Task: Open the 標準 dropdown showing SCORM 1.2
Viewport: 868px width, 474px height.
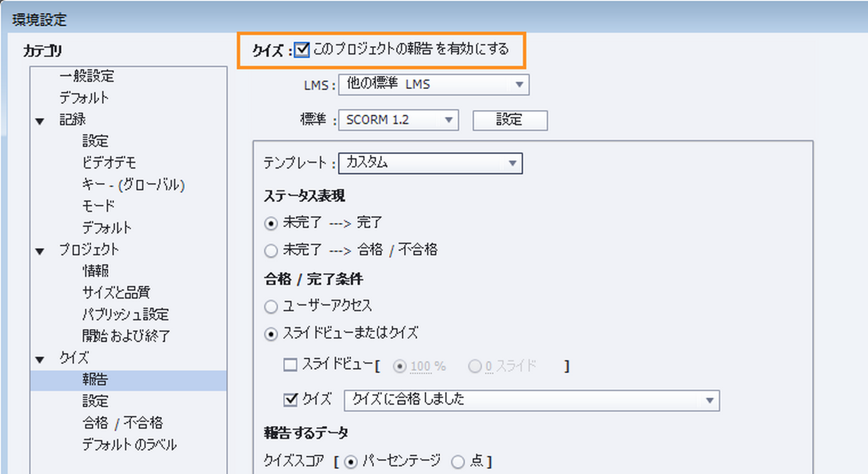Action: pyautogui.click(x=448, y=120)
